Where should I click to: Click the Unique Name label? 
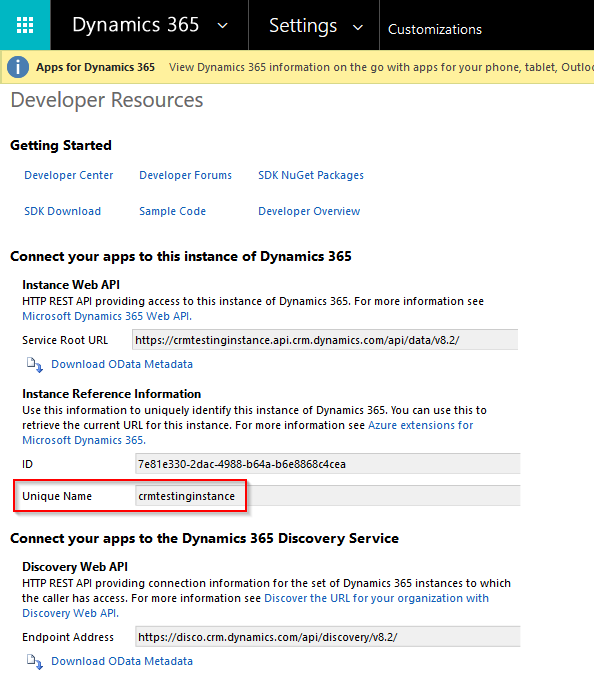[x=57, y=496]
